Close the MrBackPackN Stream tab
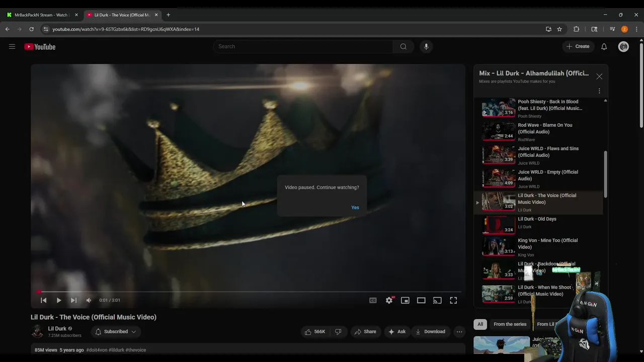This screenshot has height=362, width=644. tap(76, 15)
